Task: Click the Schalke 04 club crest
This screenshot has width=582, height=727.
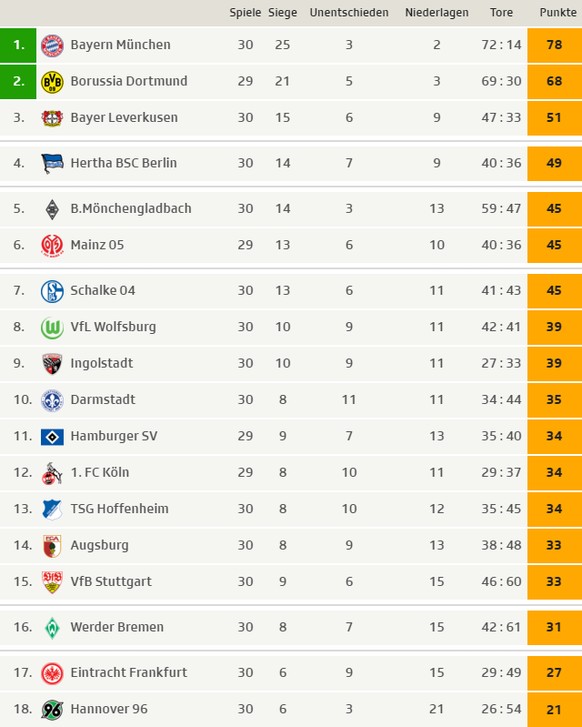Action: tap(52, 291)
